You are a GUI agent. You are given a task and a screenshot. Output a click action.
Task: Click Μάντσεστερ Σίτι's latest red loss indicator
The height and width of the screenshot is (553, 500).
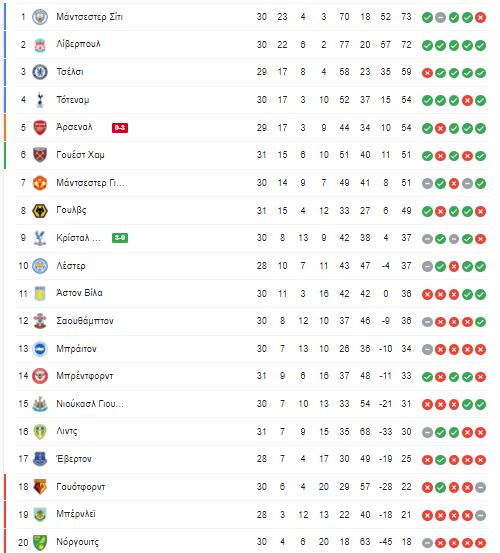(480, 17)
